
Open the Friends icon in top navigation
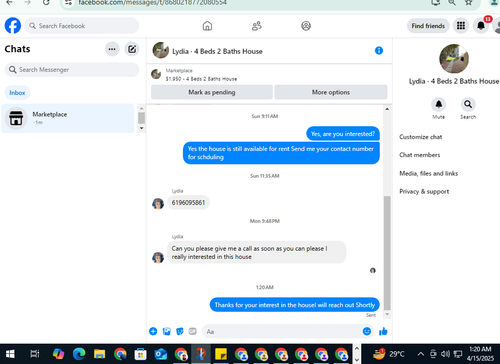pos(257,26)
